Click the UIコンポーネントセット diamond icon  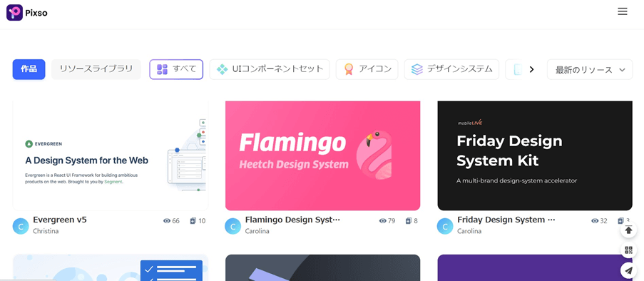(x=222, y=69)
